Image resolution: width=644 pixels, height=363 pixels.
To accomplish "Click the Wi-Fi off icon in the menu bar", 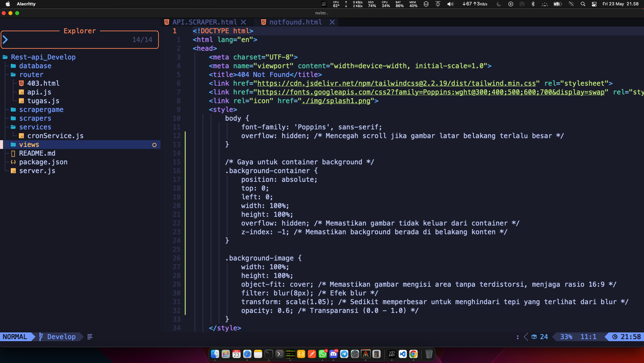I will [571, 4].
